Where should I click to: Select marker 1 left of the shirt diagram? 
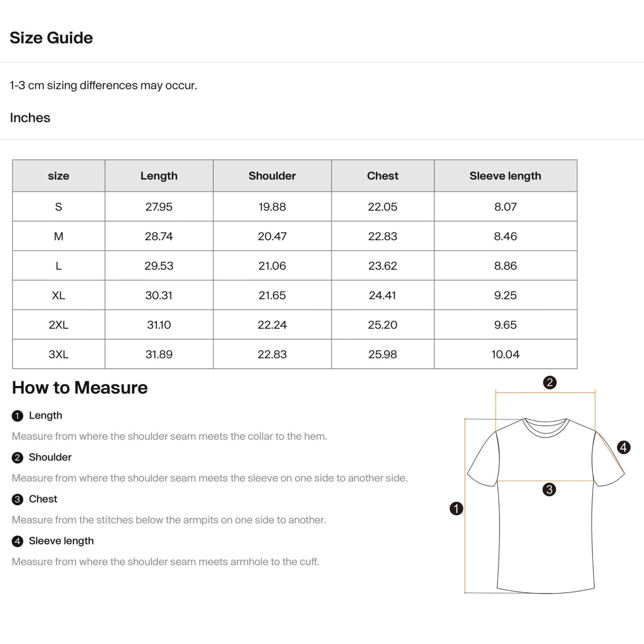coord(456,509)
